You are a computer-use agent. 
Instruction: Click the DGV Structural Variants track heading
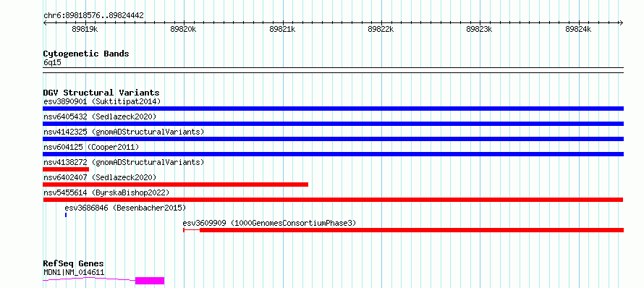[101, 93]
